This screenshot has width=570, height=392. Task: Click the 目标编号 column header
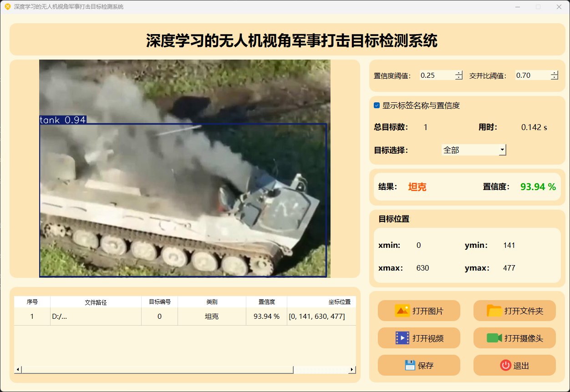coord(159,302)
